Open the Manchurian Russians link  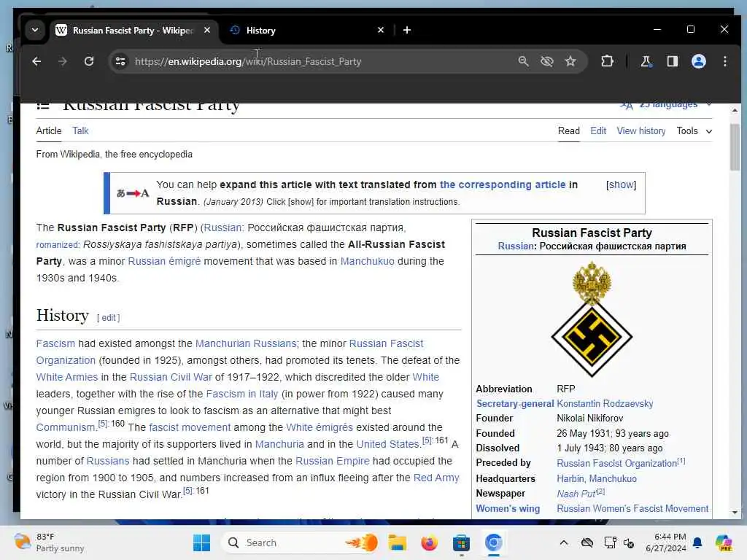pyautogui.click(x=246, y=344)
